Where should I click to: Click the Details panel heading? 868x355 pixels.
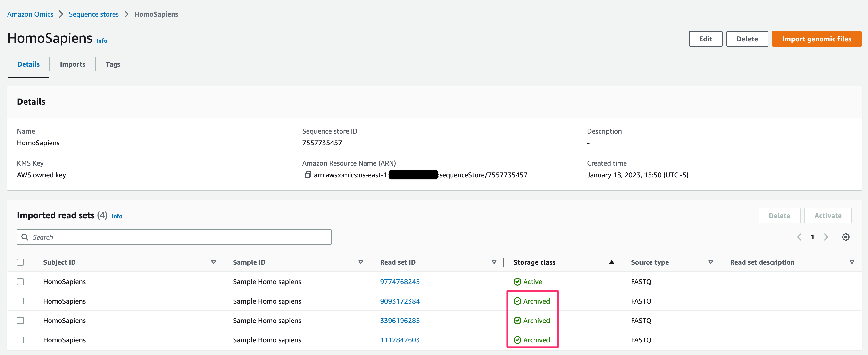31,102
